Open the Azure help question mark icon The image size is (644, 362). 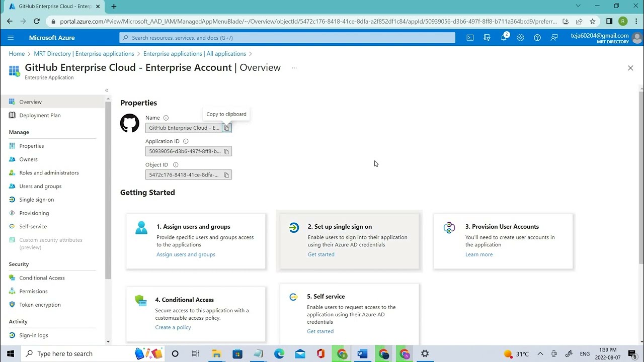point(537,38)
